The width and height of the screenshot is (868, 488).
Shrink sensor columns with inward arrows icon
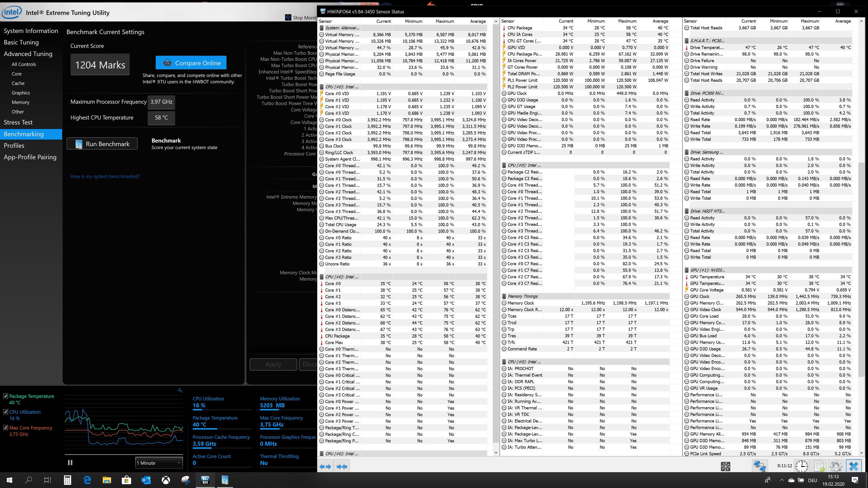[x=342, y=467]
